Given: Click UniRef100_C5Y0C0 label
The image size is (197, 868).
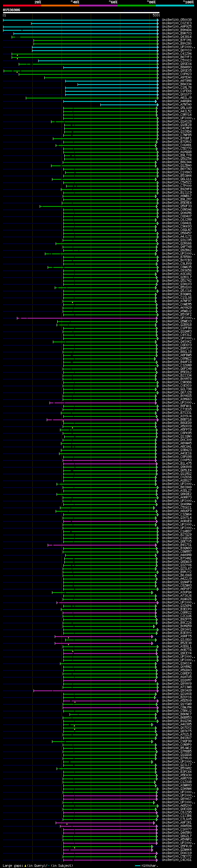Looking at the screenshot, I should [177, 60].
